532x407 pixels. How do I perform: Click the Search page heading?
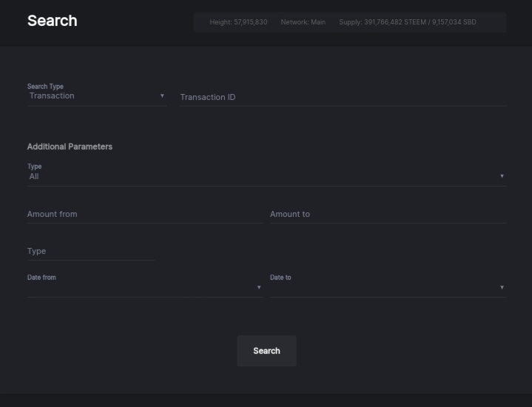coord(53,21)
